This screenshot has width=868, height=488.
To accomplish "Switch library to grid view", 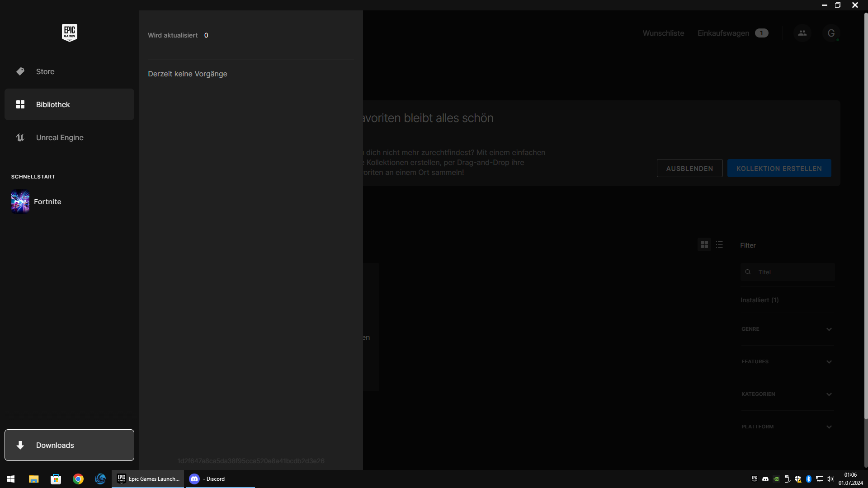I will pyautogui.click(x=704, y=244).
